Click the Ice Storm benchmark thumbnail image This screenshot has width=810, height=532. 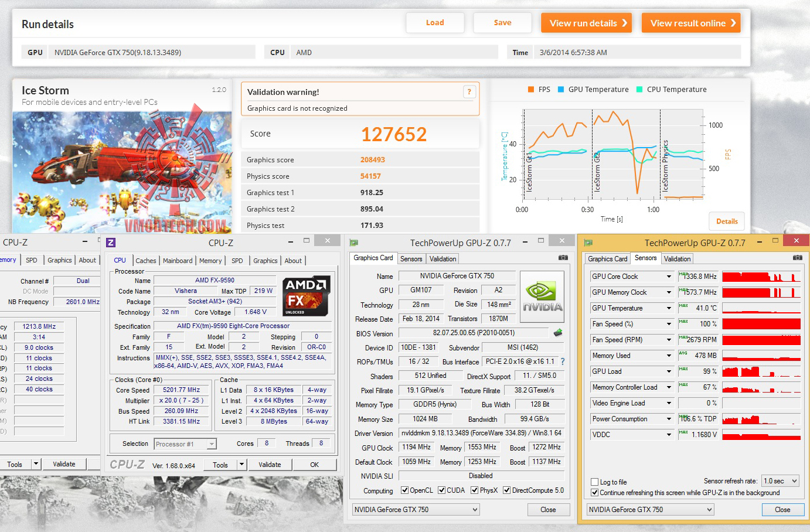[122, 172]
